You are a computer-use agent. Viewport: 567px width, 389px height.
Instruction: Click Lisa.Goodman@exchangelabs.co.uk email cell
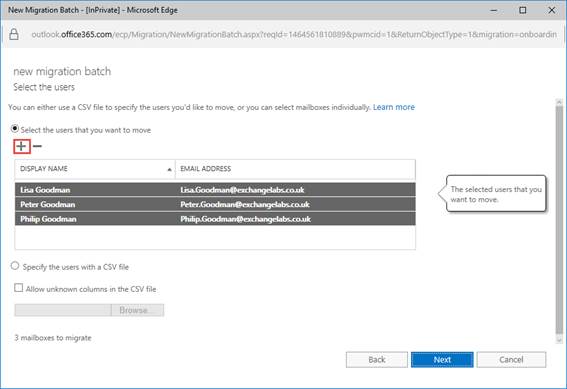click(242, 190)
